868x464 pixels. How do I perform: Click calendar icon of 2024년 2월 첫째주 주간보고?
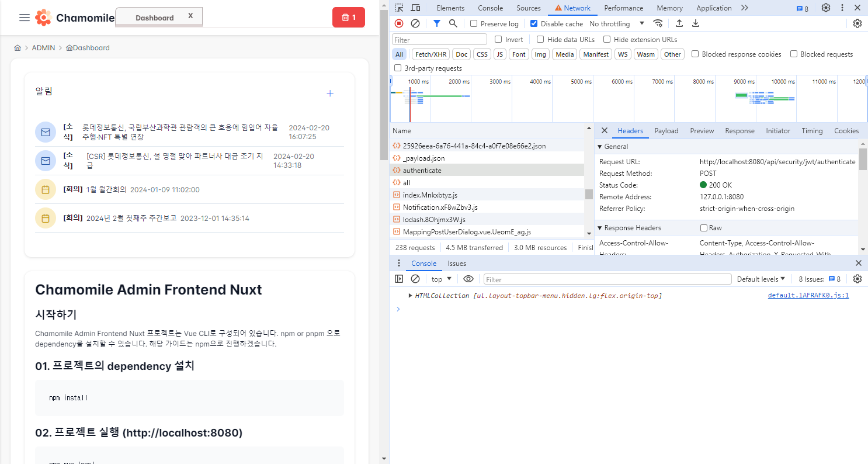[46, 218]
